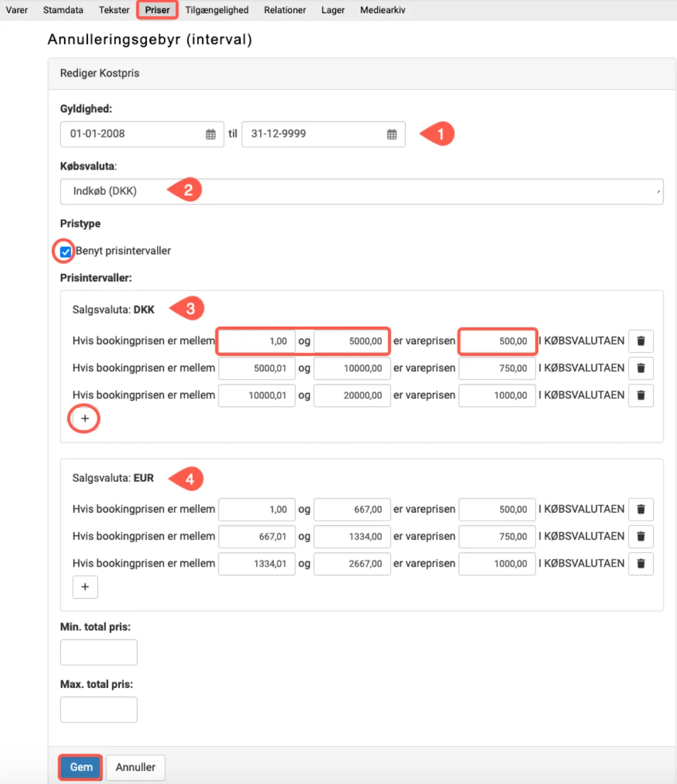Remove the DKK 10000,01–20000,00 interval row
Viewport: 677px width, 784px height.
tap(641, 395)
